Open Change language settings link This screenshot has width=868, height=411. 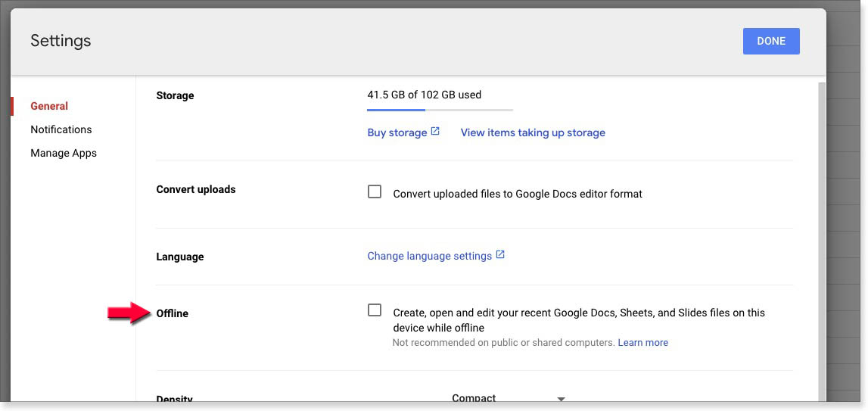430,256
